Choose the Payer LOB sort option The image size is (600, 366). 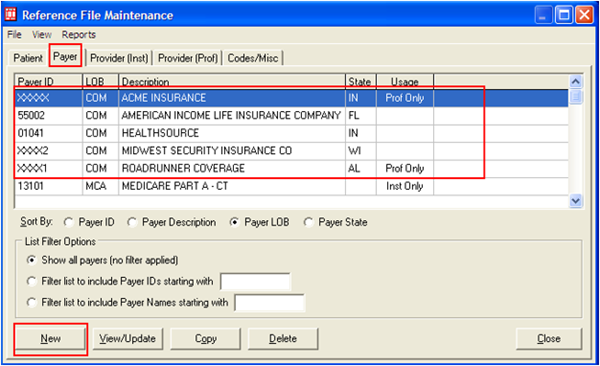(x=235, y=222)
